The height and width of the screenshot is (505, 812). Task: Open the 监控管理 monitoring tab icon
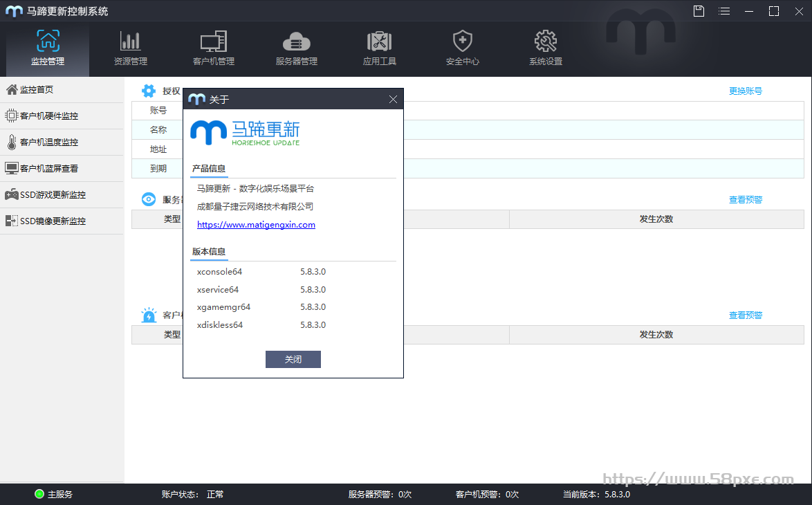click(x=48, y=40)
